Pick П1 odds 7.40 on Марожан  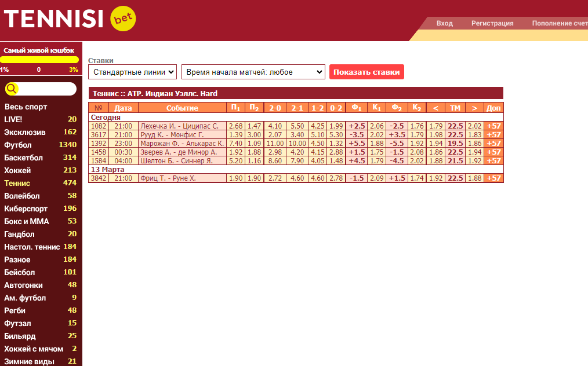[235, 143]
